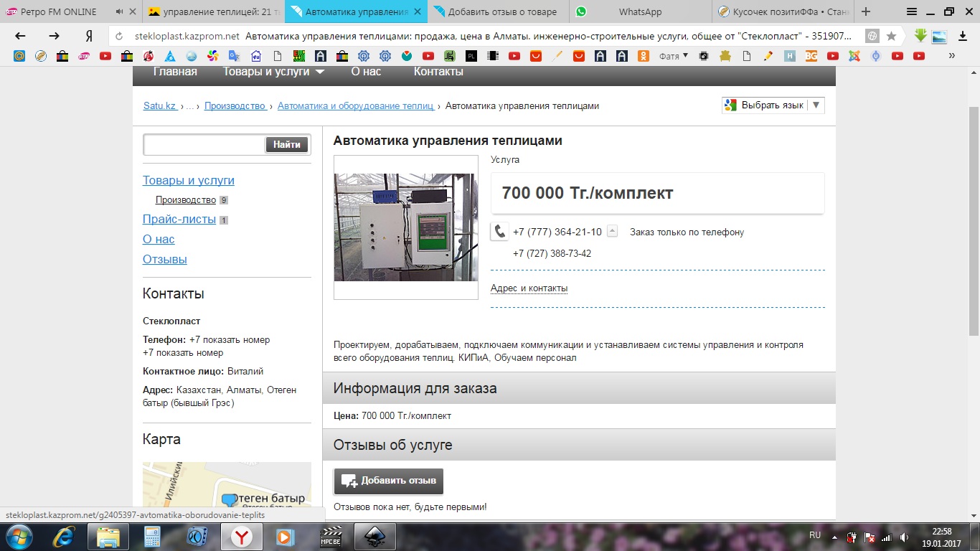
Task: Open Главная in site navigation
Action: click(175, 72)
